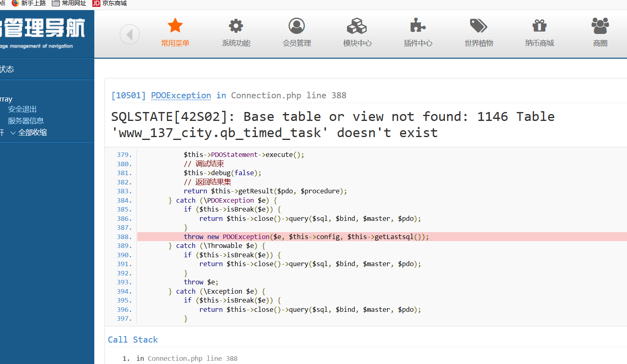
Task: Click the 新手上路 Firefox bookmark
Action: point(29,3)
